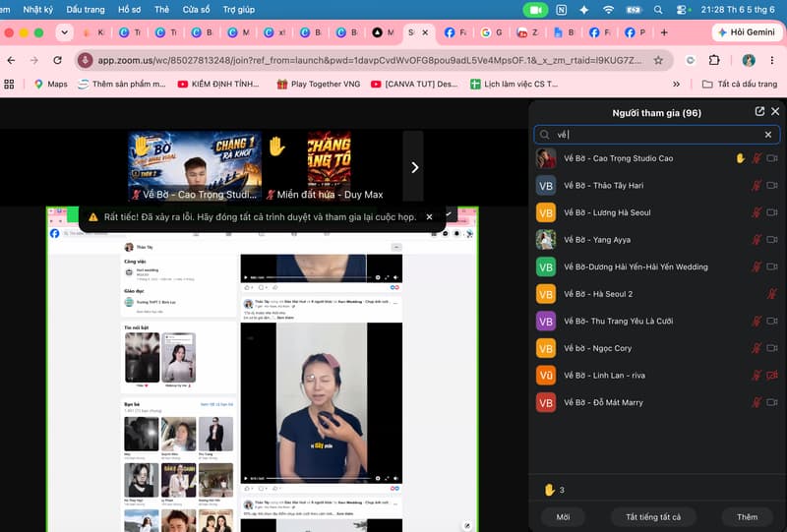787x532 pixels.
Task: Toggle microphone for Vẽ Bờ - Cao Trọng Studio Cao
Action: (757, 158)
